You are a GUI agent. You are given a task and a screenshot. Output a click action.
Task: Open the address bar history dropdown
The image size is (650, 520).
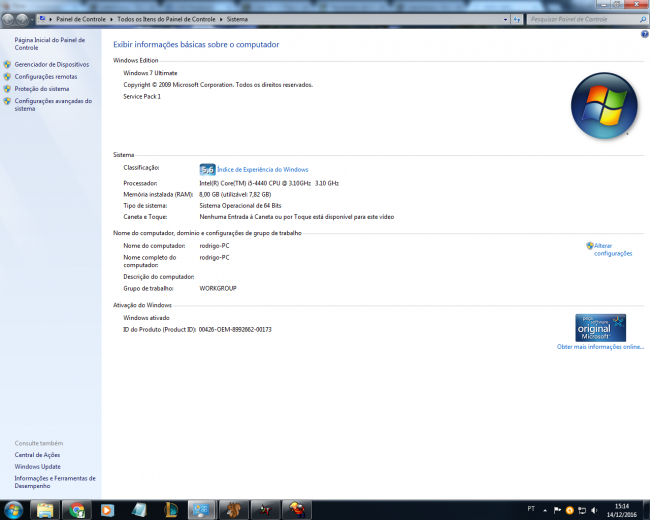coord(505,19)
